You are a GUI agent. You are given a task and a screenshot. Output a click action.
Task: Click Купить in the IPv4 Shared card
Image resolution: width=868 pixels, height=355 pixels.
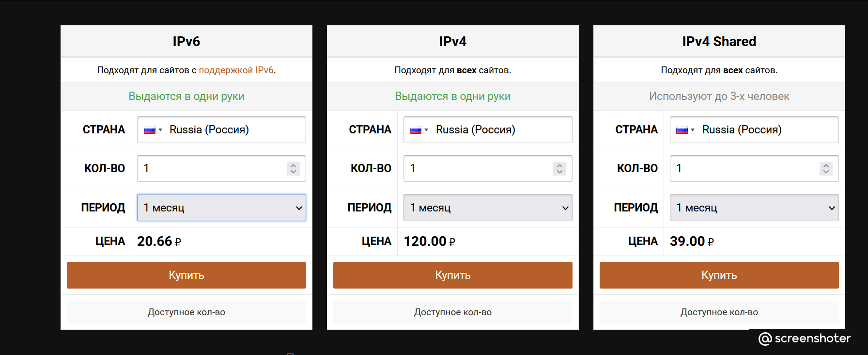(x=719, y=275)
